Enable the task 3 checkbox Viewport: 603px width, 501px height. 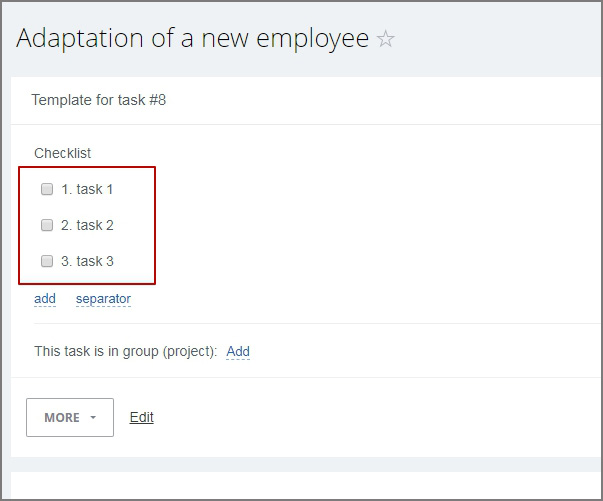click(47, 261)
